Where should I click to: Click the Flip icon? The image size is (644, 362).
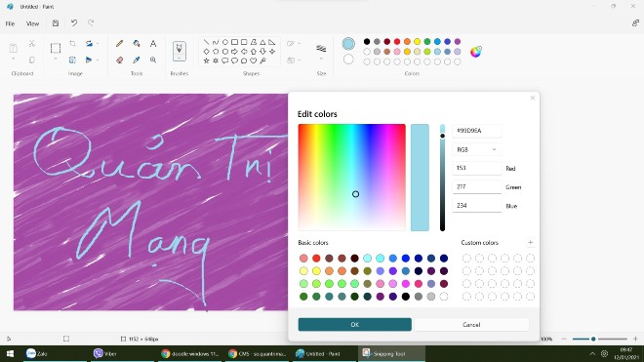click(89, 60)
